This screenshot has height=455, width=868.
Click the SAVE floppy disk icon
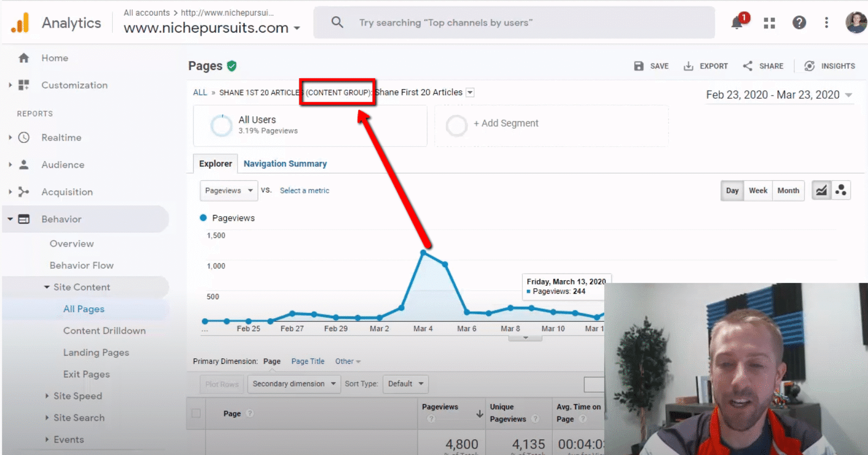[x=639, y=66]
